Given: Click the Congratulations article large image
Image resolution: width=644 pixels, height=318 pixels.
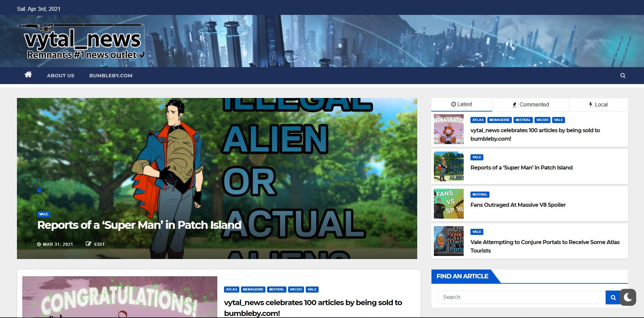Looking at the screenshot, I should click(120, 297).
